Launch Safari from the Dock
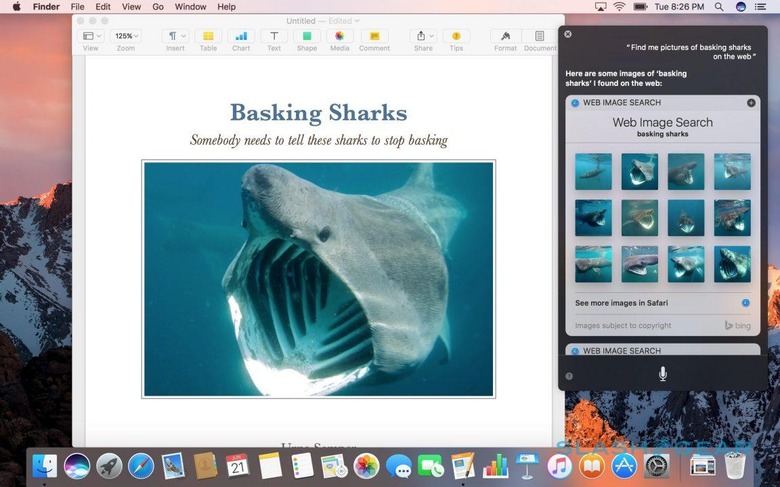The height and width of the screenshot is (487, 780). tap(141, 465)
